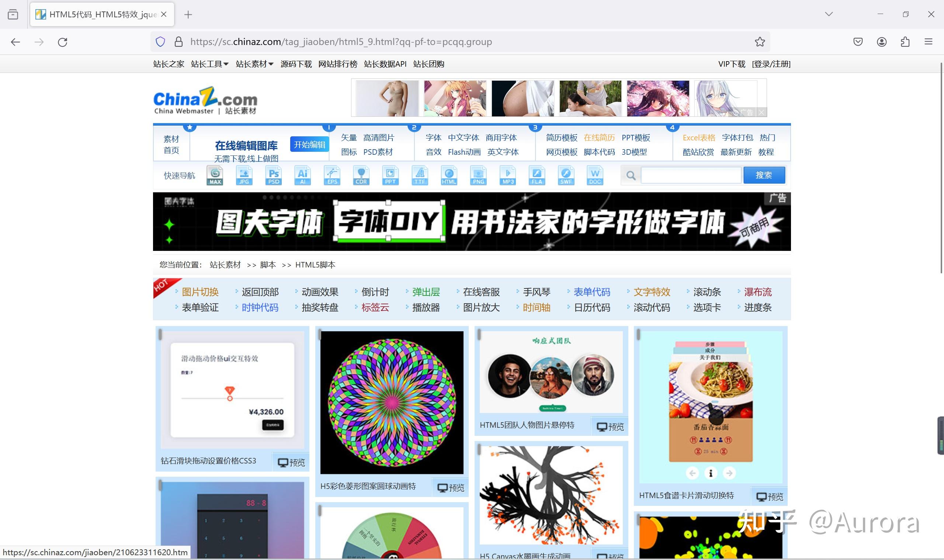This screenshot has height=560, width=944.
Task: Click the TTF font format icon
Action: coord(420,175)
